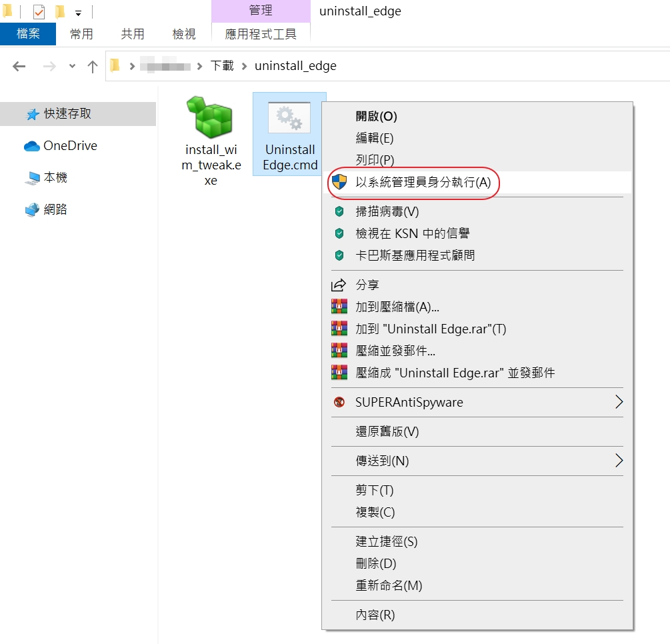Expand breadcrumb chevron before uninstall_edge
670x644 pixels.
click(x=245, y=66)
